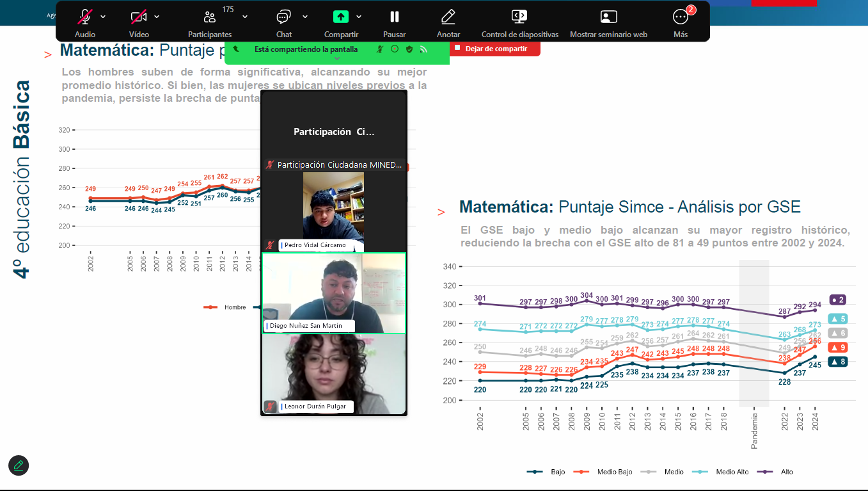The width and height of the screenshot is (868, 491).
Task: Unmute the microphone with the Audio button
Action: (84, 18)
